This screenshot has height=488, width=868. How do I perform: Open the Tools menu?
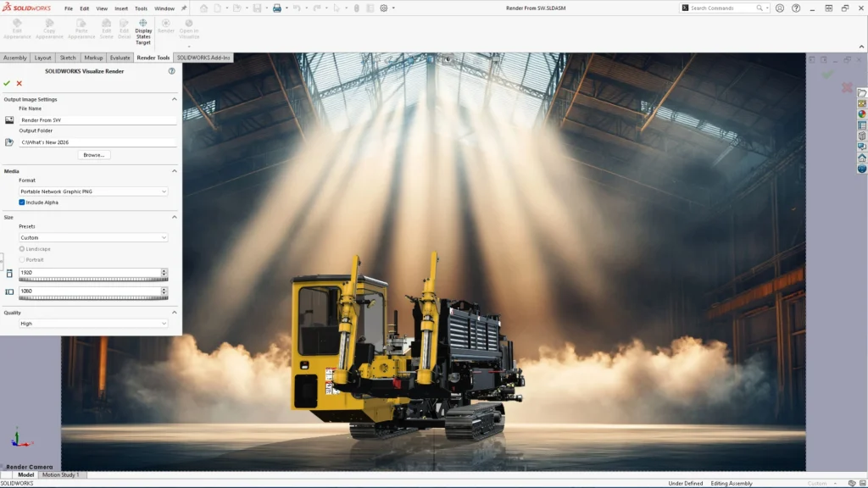point(141,8)
